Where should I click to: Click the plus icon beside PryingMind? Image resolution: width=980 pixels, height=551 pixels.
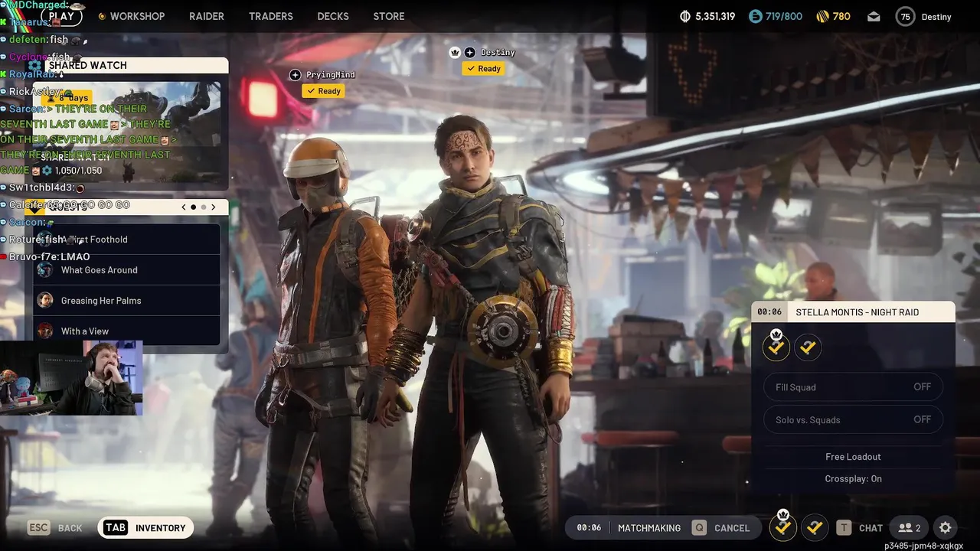click(x=296, y=74)
